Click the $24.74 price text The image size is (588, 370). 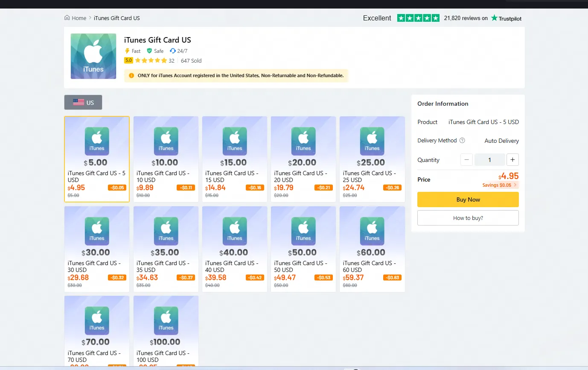(354, 188)
